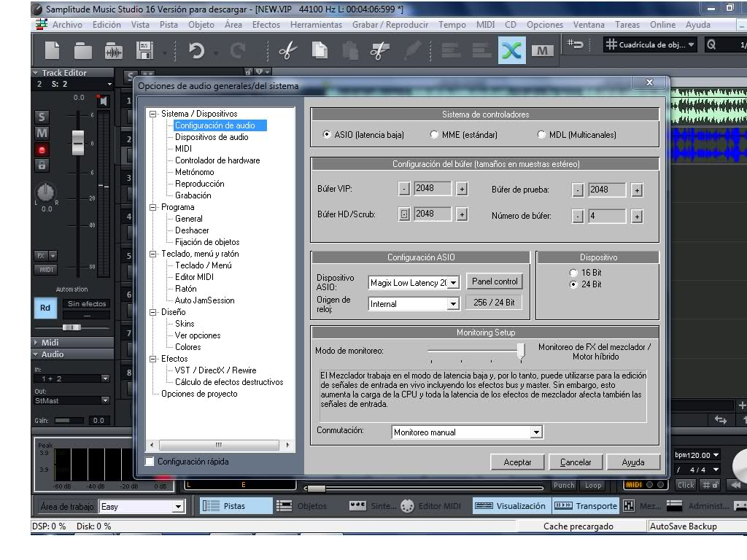This screenshot has width=747, height=560.
Task: Mute the track with the M button
Action: [42, 133]
